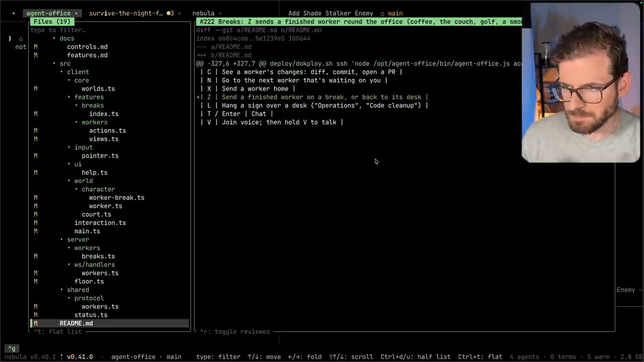
Task: Open controls.md in the file list
Action: pos(87,47)
